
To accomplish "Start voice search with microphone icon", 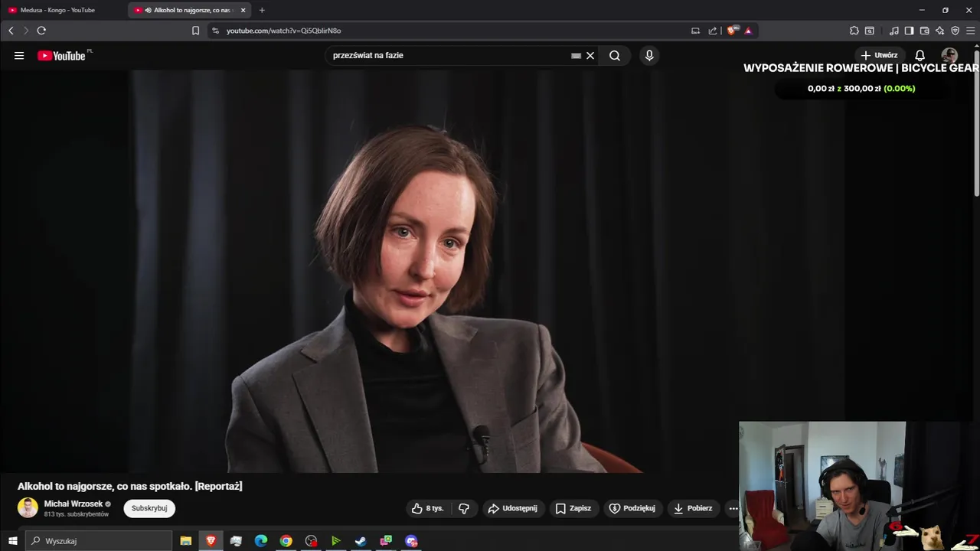I will click(x=649, y=55).
